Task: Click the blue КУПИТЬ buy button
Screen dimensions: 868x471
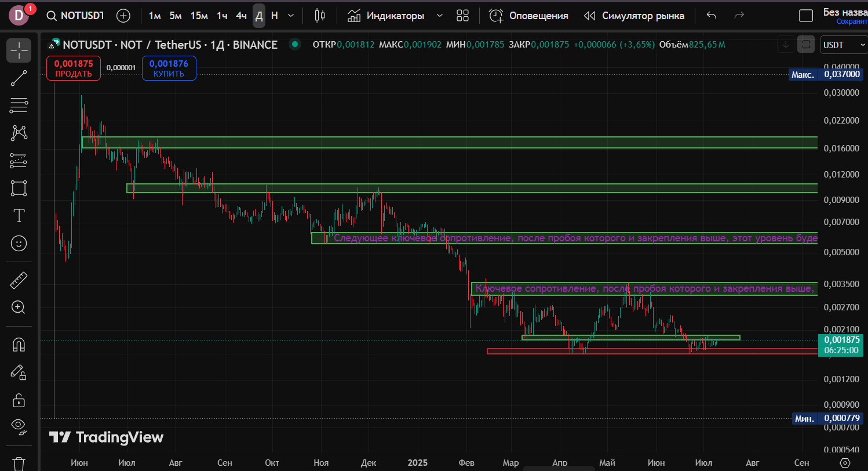Action: [169, 68]
